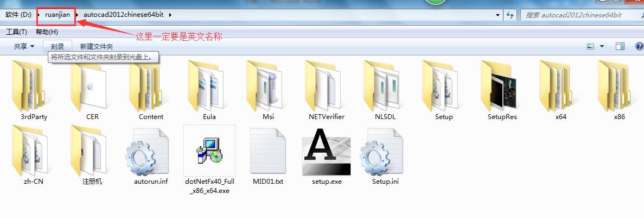The height and width of the screenshot is (218, 644).
Task: Open the x64 folder icon
Action: coord(558,86)
